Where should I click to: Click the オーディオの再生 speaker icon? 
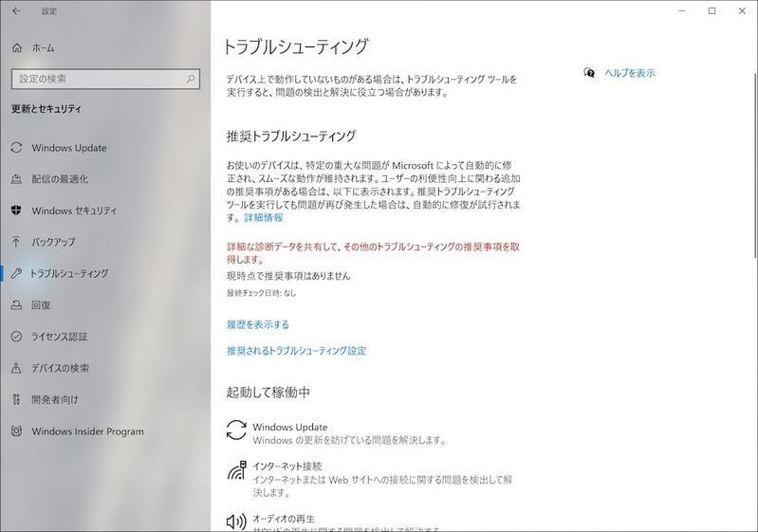[236, 521]
